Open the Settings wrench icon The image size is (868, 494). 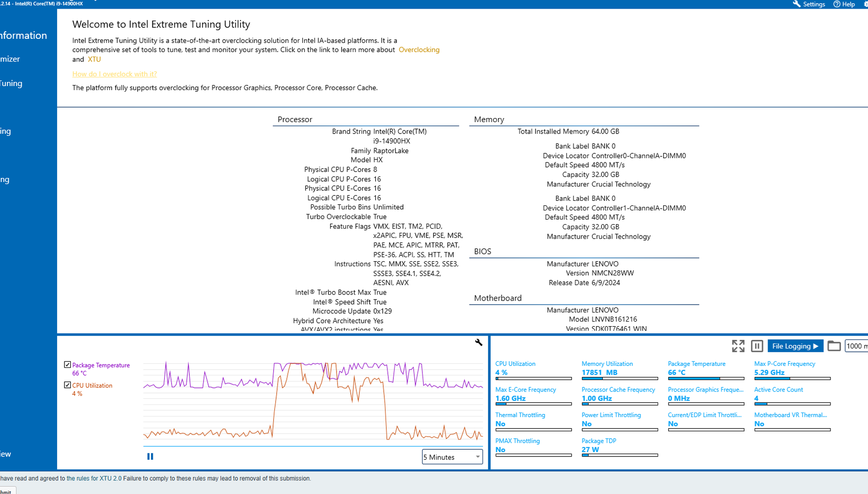(797, 4)
